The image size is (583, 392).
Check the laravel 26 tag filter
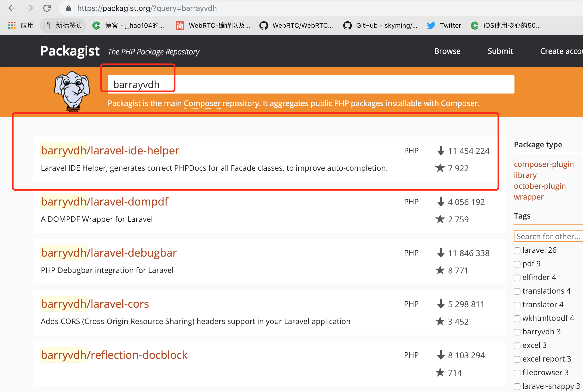pyautogui.click(x=517, y=250)
